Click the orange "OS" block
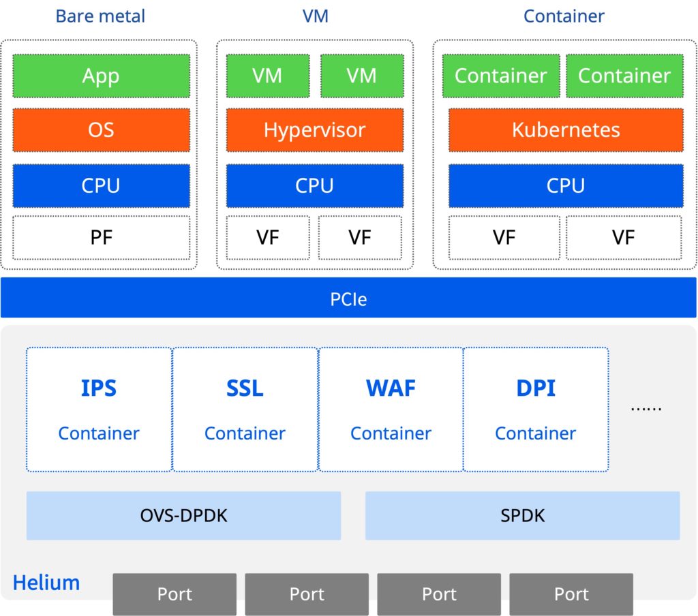The height and width of the screenshot is (616, 698). (x=101, y=130)
